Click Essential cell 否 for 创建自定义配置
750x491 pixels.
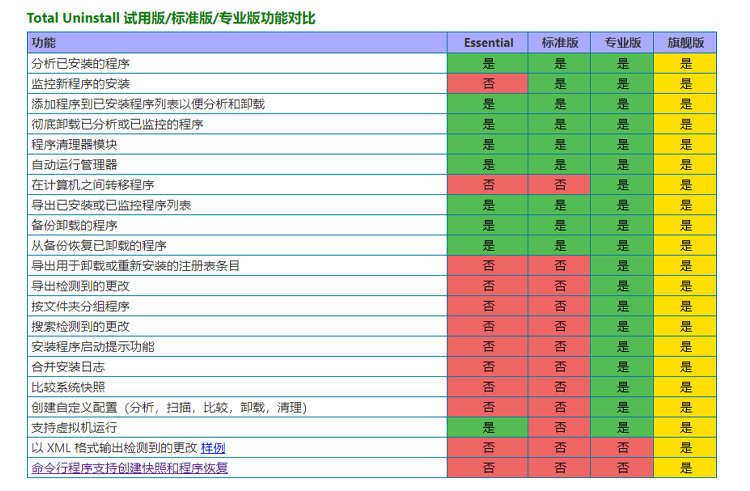(x=488, y=407)
